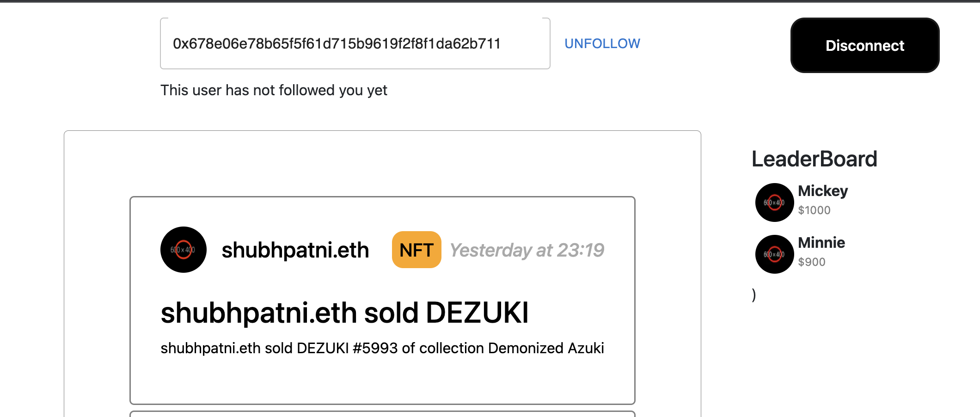Open shubhpatni.eth username in post header
The image size is (980, 417).
click(x=295, y=250)
